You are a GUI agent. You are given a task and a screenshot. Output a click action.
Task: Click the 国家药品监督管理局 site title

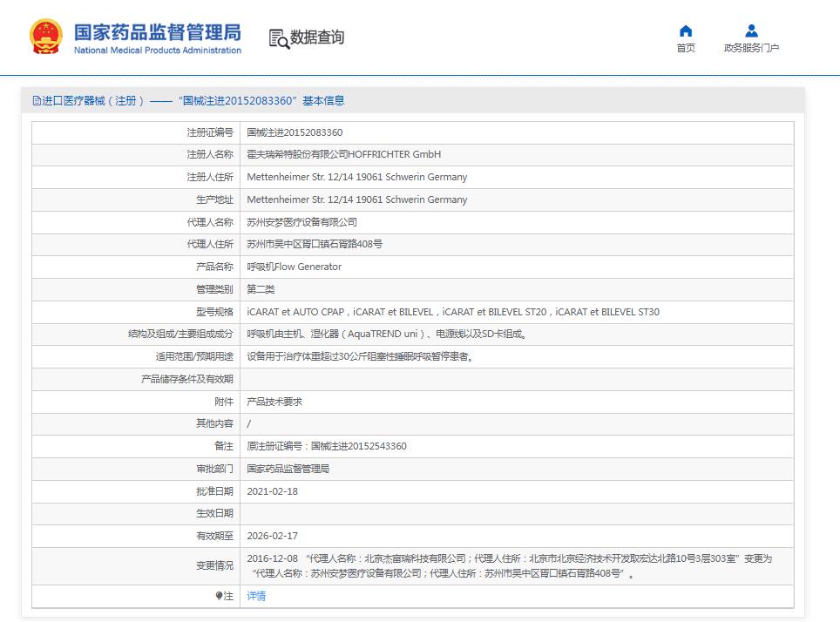tap(157, 31)
